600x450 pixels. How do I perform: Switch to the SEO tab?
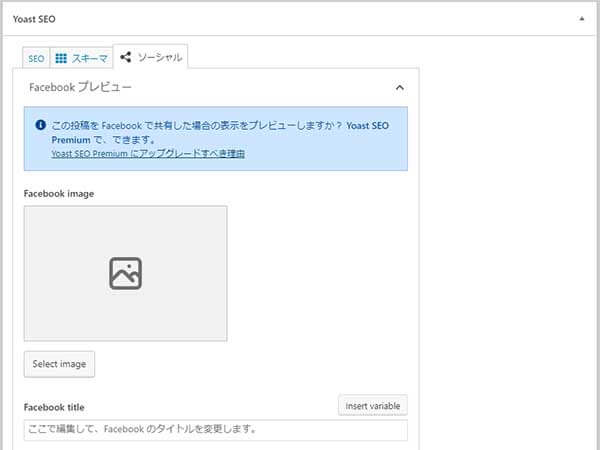[36, 59]
